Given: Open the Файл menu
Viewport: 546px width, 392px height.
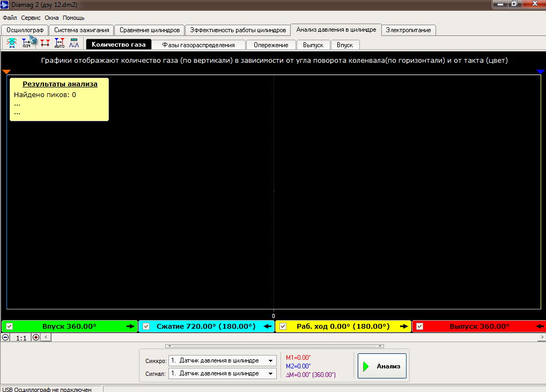Looking at the screenshot, I should 10,18.
